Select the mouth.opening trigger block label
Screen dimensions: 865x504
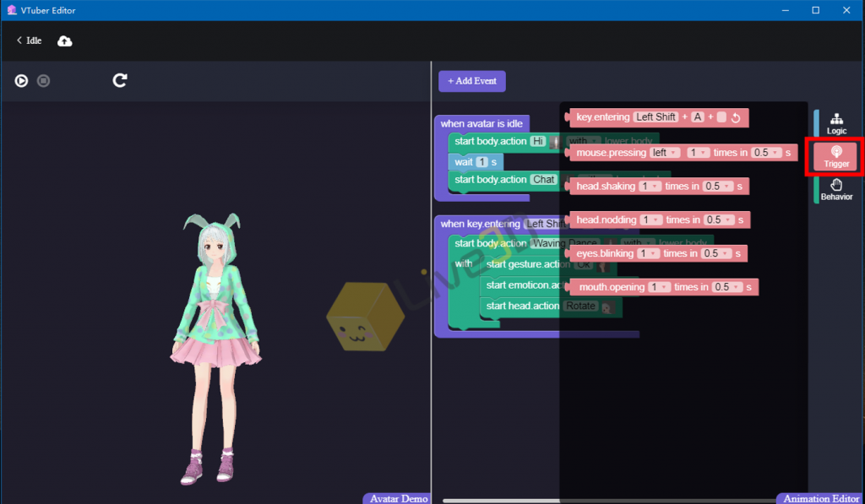pos(612,287)
